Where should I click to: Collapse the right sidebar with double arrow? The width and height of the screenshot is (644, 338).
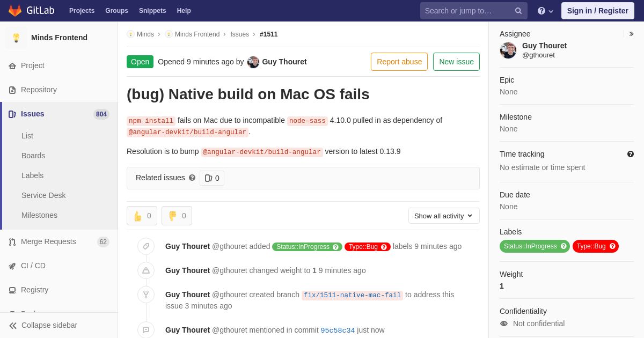pos(632,34)
